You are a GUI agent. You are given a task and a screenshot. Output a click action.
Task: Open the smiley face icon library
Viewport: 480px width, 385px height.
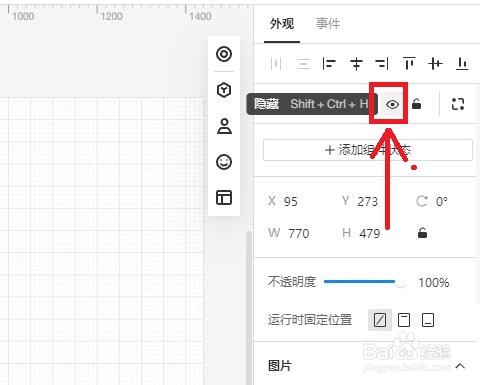(x=224, y=162)
